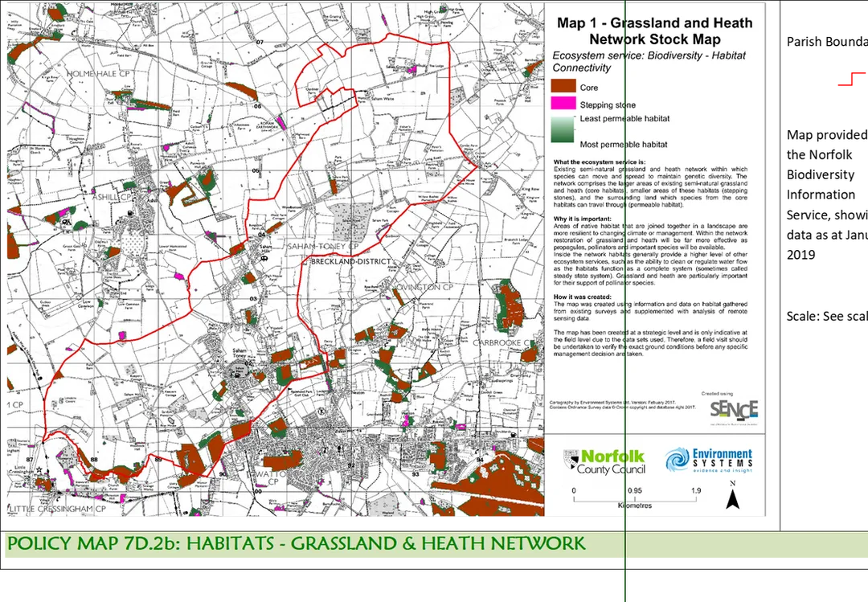Select the map title 'Map 1 - Grassland and Heath Network Stock Map'
This screenshot has height=602, width=868.
(654, 31)
